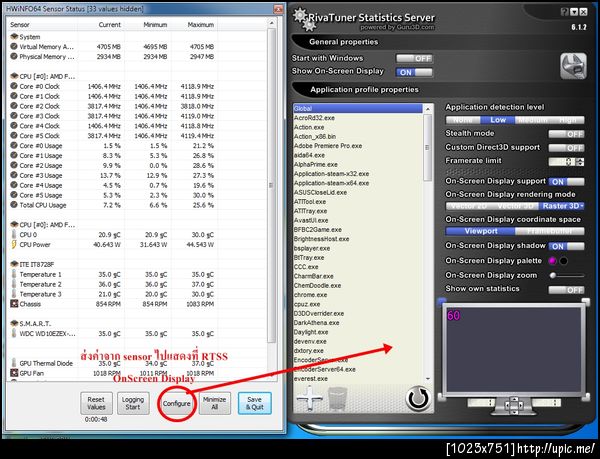Toggle Show On-Screen Display switch

(414, 72)
